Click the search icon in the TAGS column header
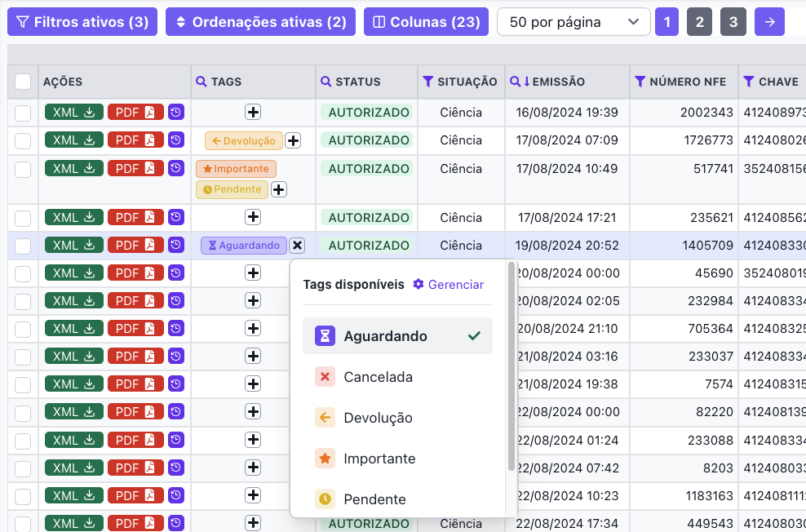Image resolution: width=806 pixels, height=532 pixels. click(x=201, y=82)
